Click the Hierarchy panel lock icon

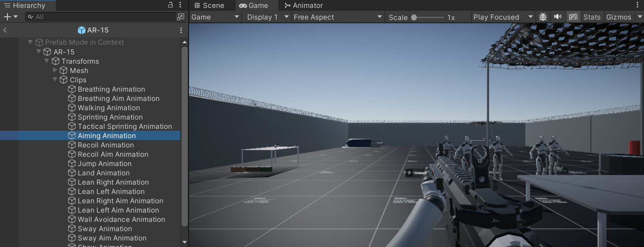tap(170, 5)
